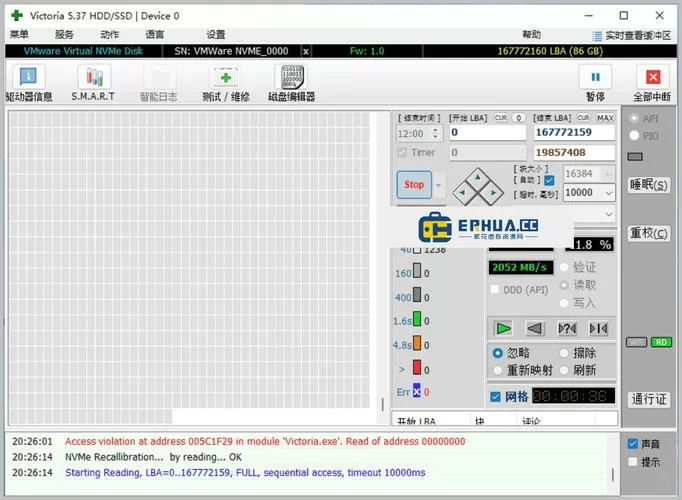Open the S.M.A.R.T tool
Image resolution: width=682 pixels, height=500 pixels.
(x=93, y=82)
